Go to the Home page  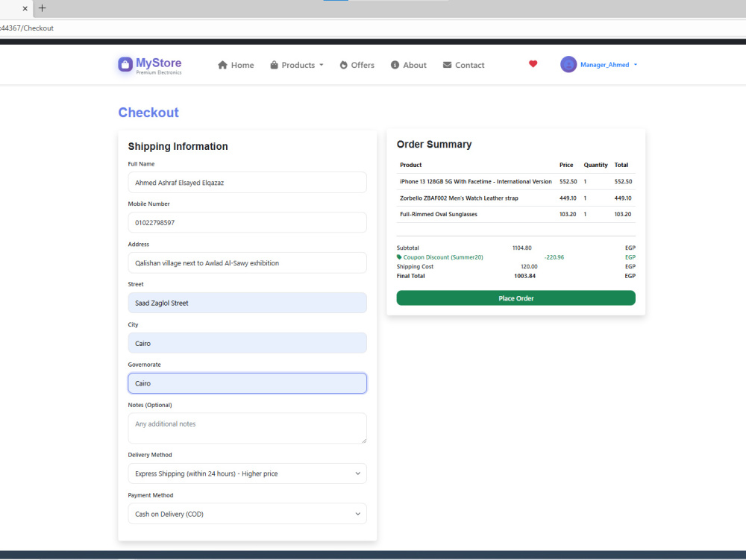236,65
